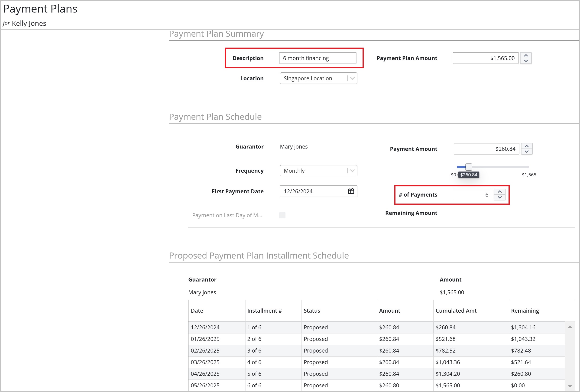Click the Amount column header in installment table
This screenshot has width=580, height=392.
[x=405, y=311]
